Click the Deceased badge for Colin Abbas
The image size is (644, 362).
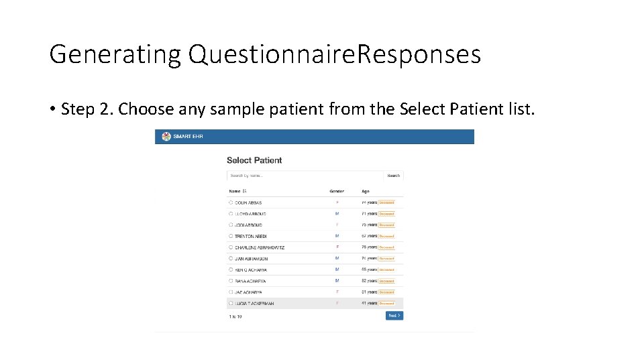tap(386, 202)
